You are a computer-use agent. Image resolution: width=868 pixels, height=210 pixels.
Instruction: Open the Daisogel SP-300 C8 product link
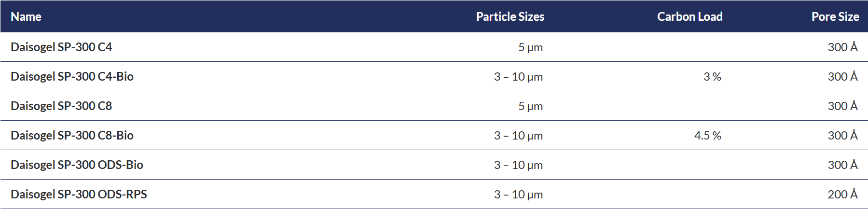pos(61,106)
